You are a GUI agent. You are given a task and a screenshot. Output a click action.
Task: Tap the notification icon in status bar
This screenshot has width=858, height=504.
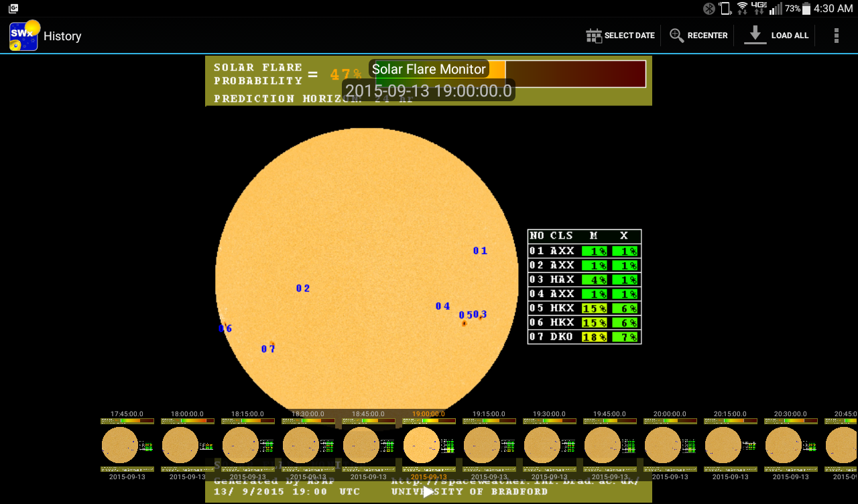(13, 8)
